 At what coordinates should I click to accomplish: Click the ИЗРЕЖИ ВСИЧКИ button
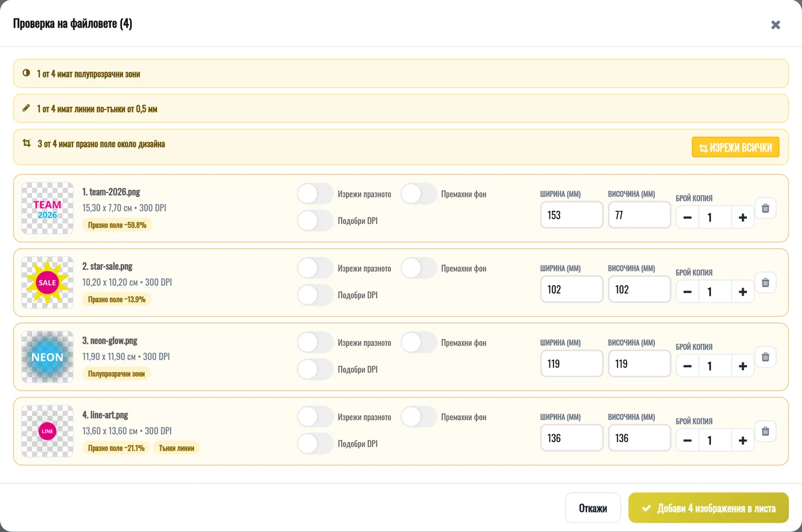click(736, 147)
